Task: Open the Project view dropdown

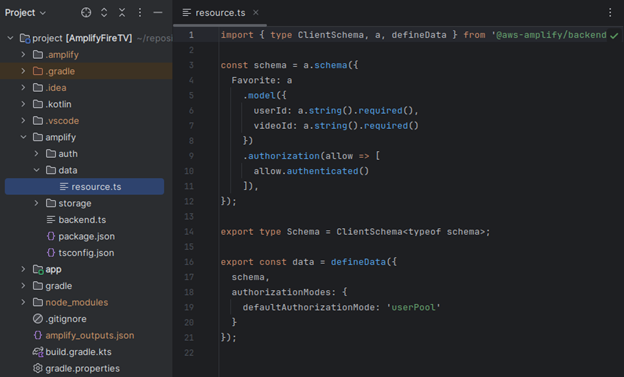Action: tap(25, 13)
